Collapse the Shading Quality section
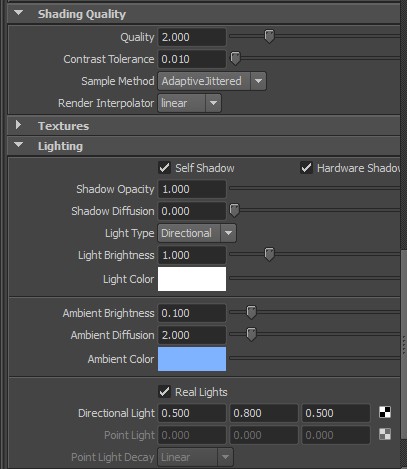 click(x=19, y=13)
